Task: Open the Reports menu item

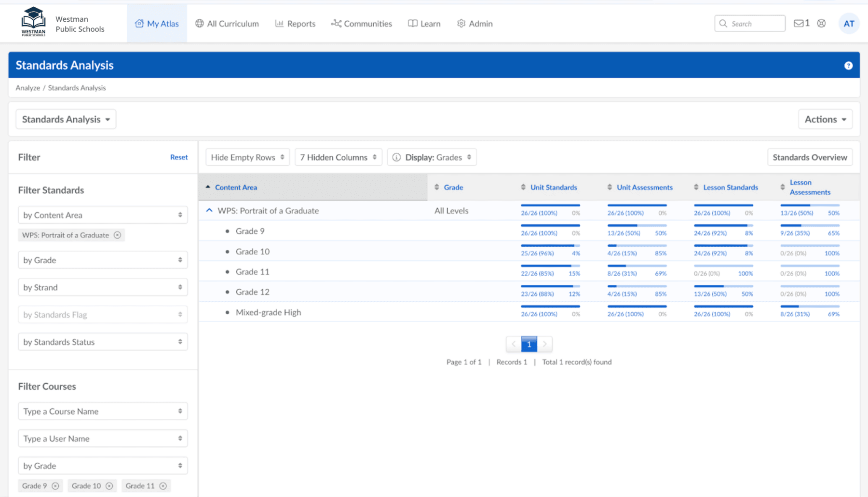Action: point(295,24)
